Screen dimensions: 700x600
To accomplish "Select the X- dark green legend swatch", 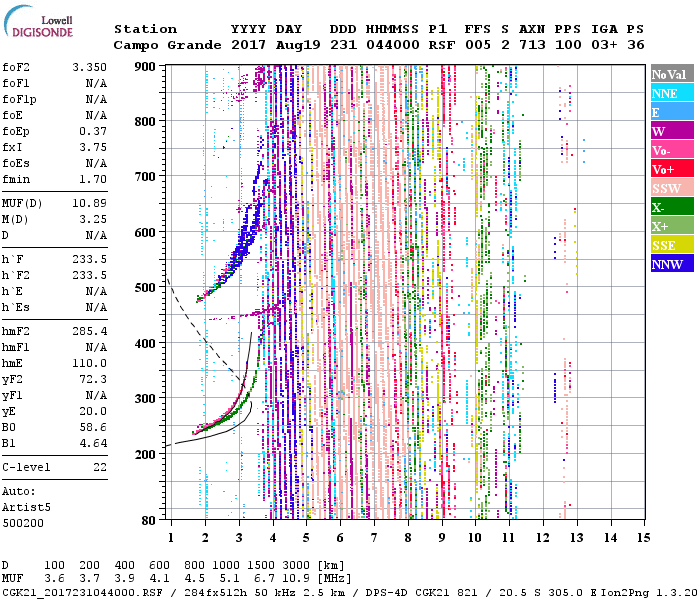I will (672, 207).
